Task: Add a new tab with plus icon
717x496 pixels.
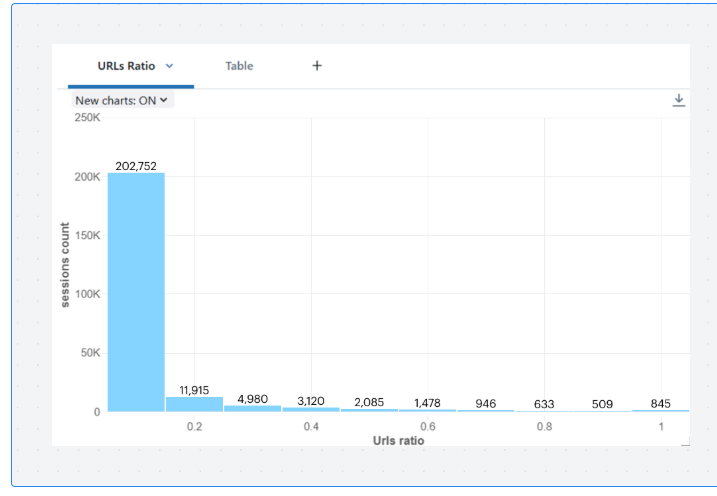Action: (317, 66)
